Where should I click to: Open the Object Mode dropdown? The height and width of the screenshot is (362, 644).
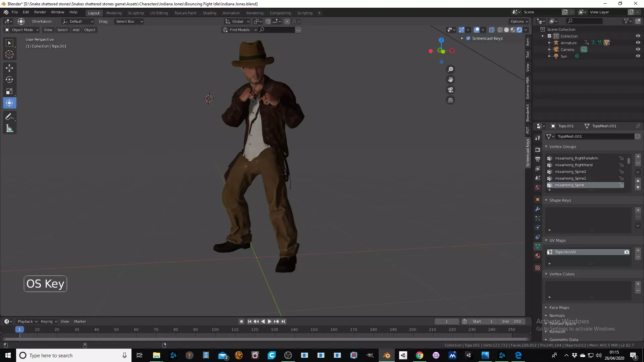(22, 30)
